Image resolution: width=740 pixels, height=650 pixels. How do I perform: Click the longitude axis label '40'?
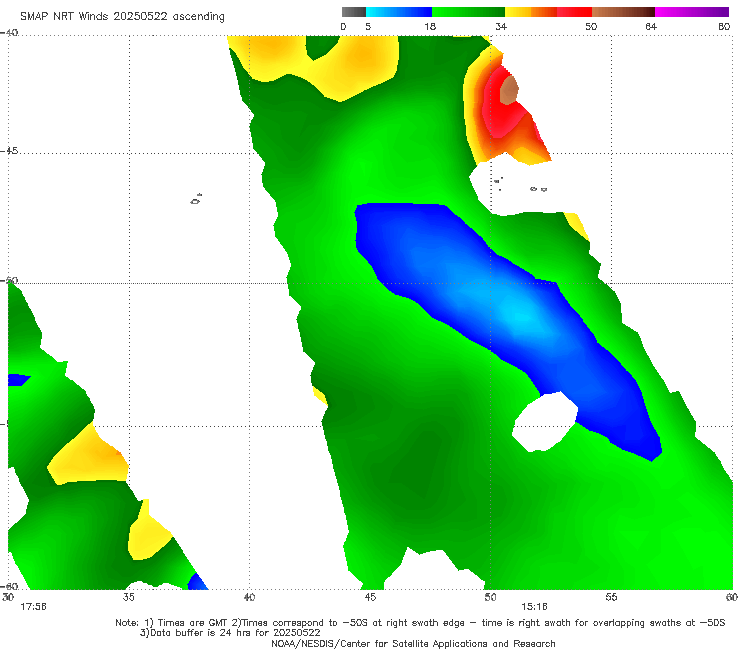coord(249,597)
